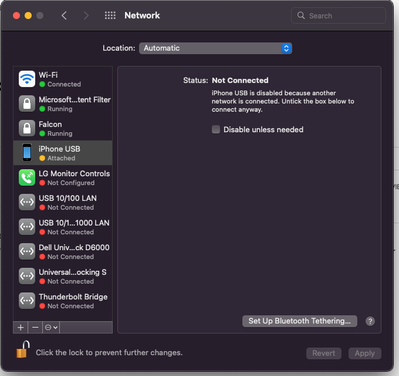Click the search magnifier icon

tap(301, 15)
